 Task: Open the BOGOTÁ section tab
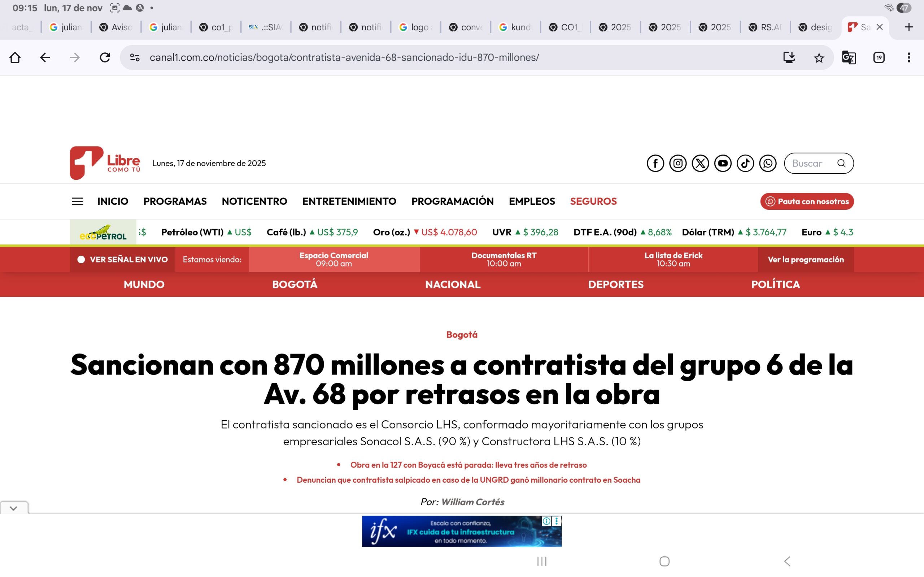(295, 284)
